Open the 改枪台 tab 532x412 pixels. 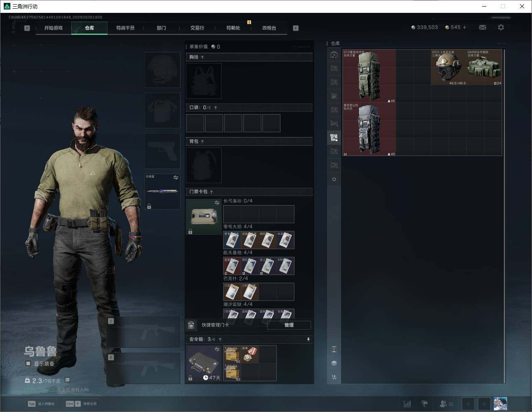click(269, 28)
